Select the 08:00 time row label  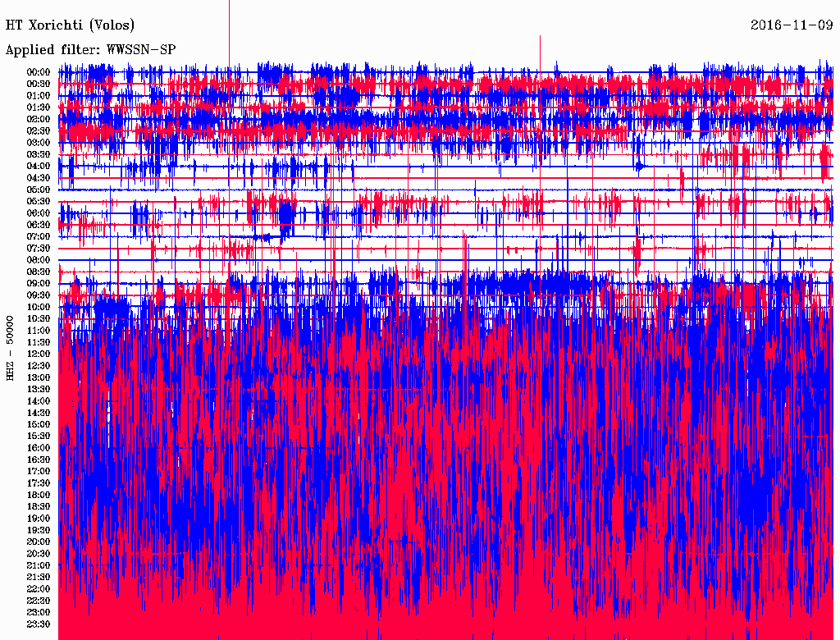tap(39, 260)
